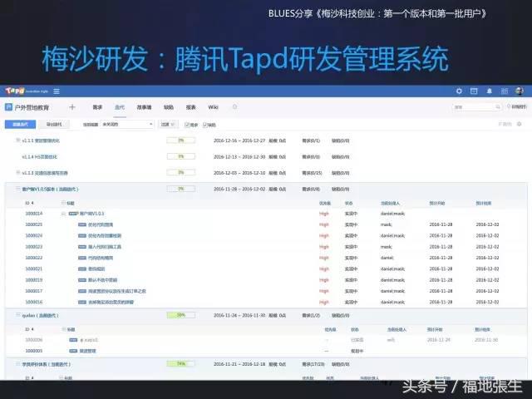Click the blue P project icon
This screenshot has width=532, height=399.
pos(8,107)
